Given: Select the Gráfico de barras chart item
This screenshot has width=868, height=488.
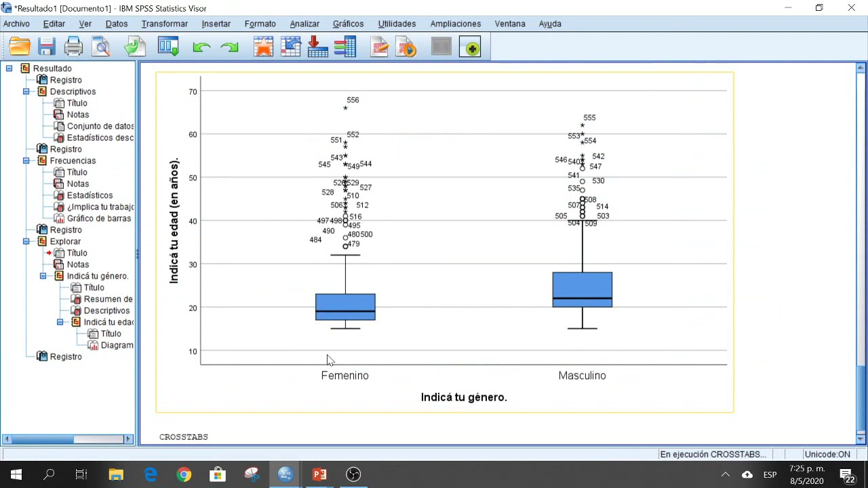Looking at the screenshot, I should click(x=98, y=218).
